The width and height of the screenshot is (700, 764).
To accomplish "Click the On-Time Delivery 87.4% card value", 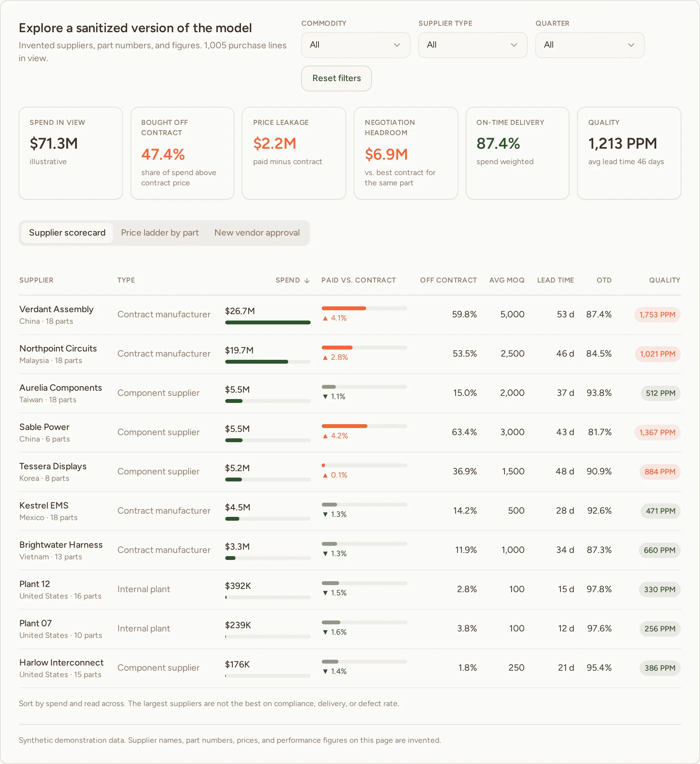I will click(498, 144).
